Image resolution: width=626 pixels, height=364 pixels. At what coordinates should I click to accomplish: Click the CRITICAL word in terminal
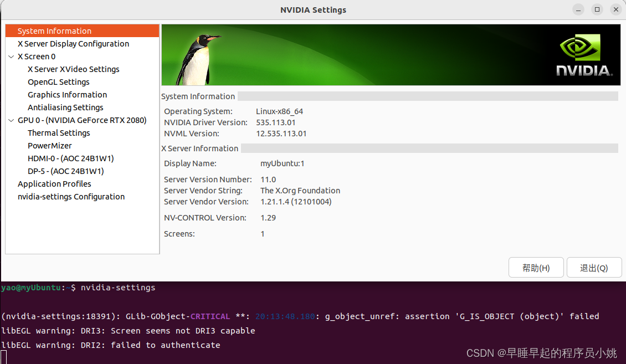tap(211, 316)
